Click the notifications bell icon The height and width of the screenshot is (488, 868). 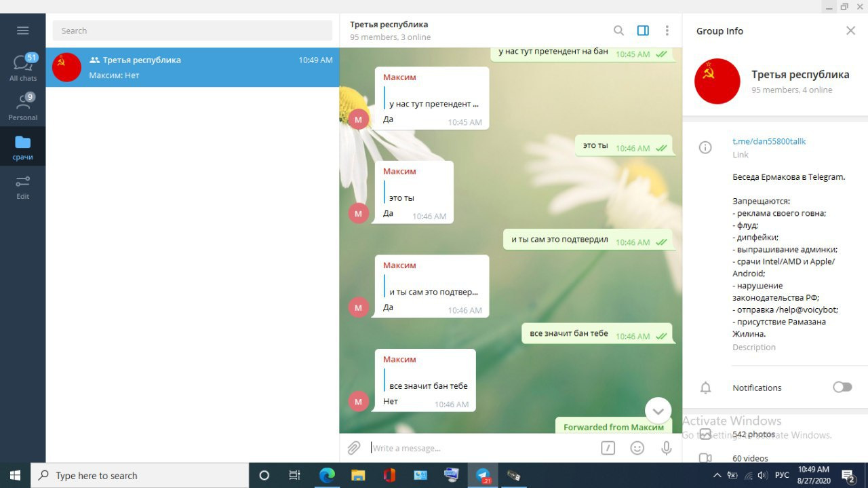tap(705, 388)
